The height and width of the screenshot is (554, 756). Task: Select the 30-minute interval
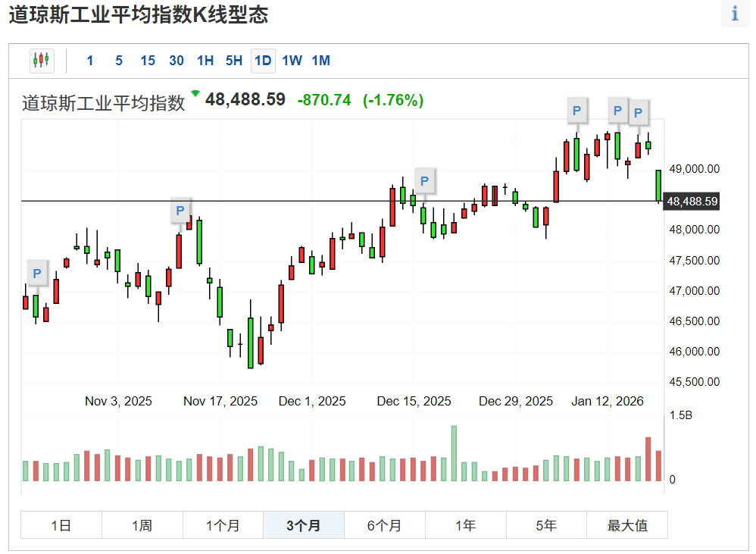coord(177,61)
